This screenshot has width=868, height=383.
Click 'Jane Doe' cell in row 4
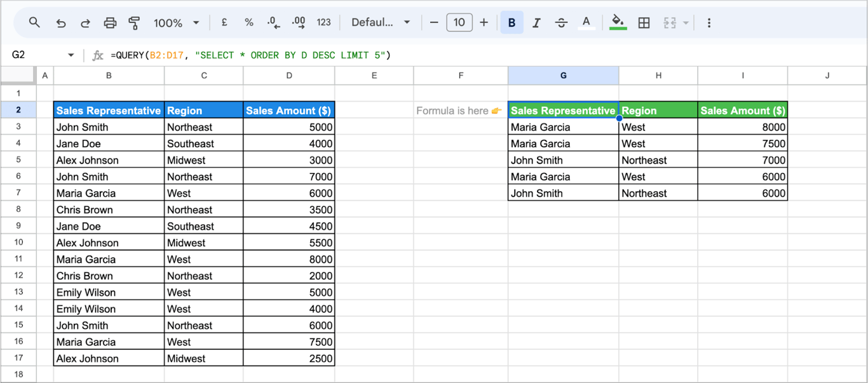point(109,143)
